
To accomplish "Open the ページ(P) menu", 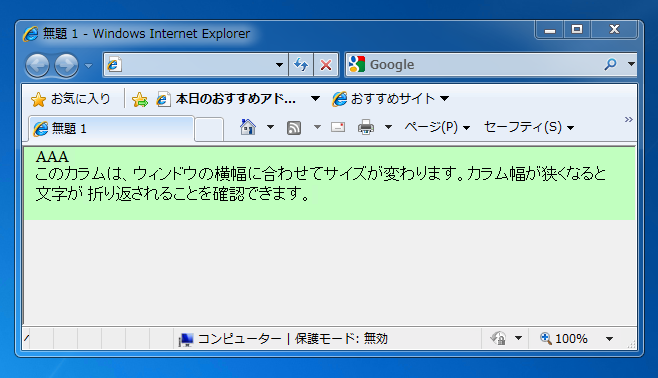I will click(x=437, y=127).
